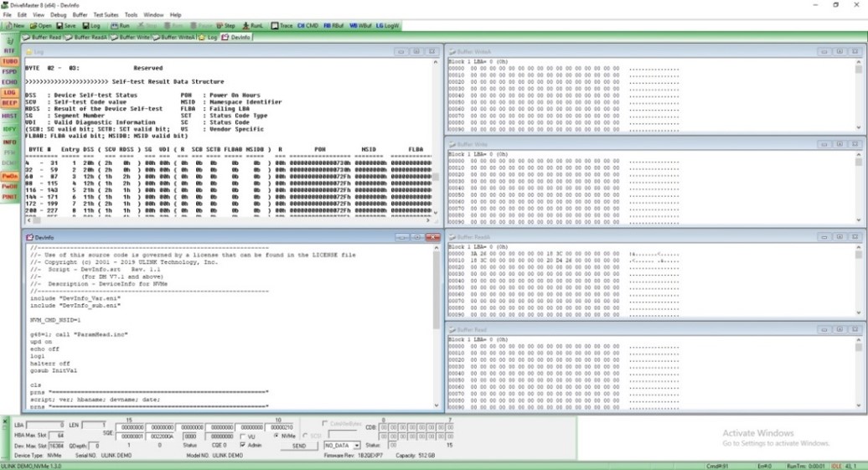Click the New toolbar button

(14, 25)
